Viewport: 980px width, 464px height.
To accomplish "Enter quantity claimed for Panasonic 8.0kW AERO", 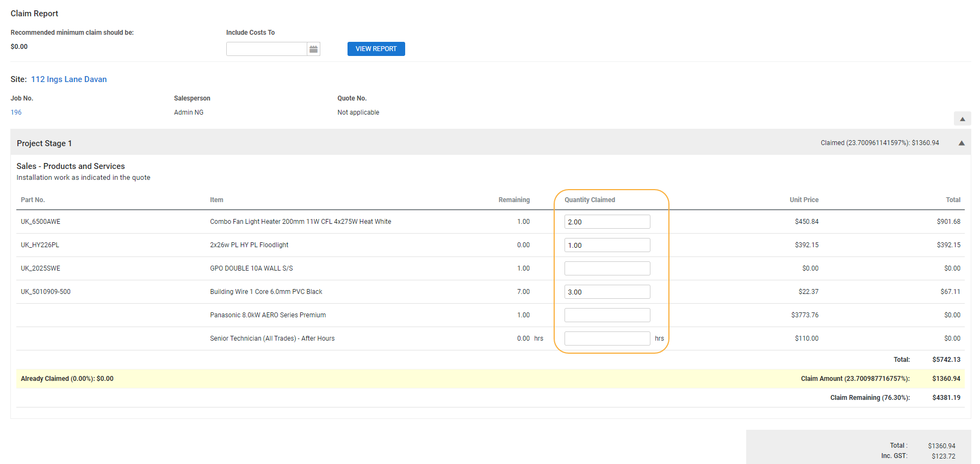I will point(607,315).
